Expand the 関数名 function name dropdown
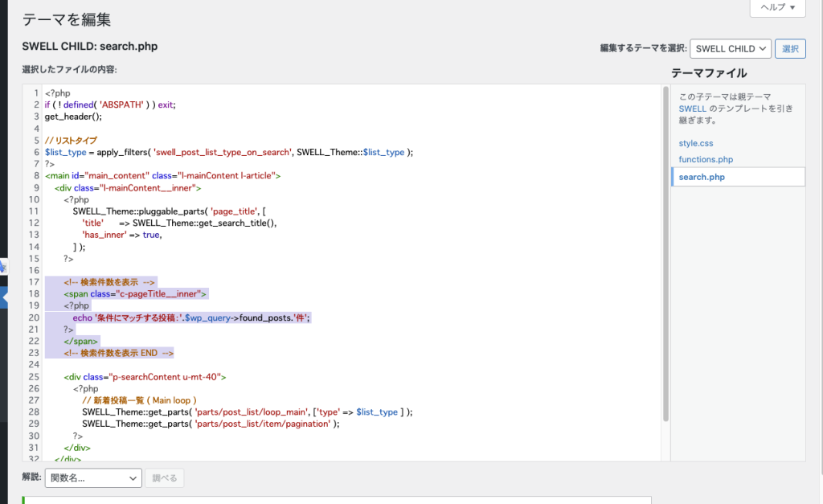The width and height of the screenshot is (823, 504). pos(93,477)
